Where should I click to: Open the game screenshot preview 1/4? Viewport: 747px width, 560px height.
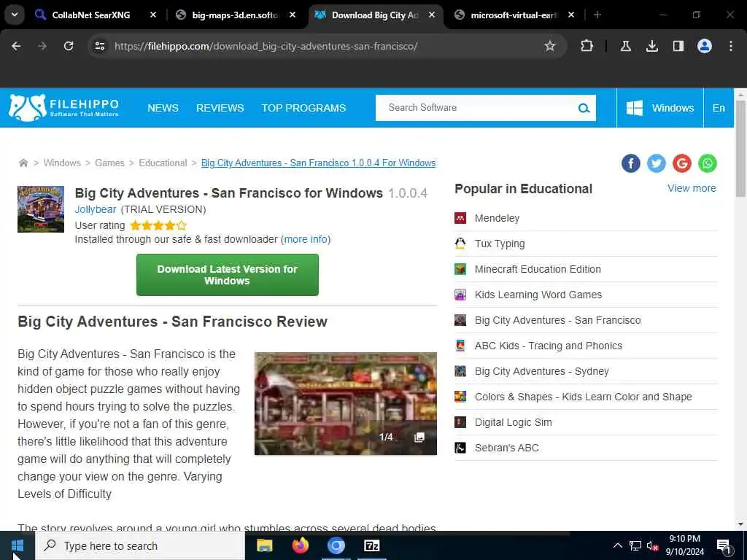point(345,403)
